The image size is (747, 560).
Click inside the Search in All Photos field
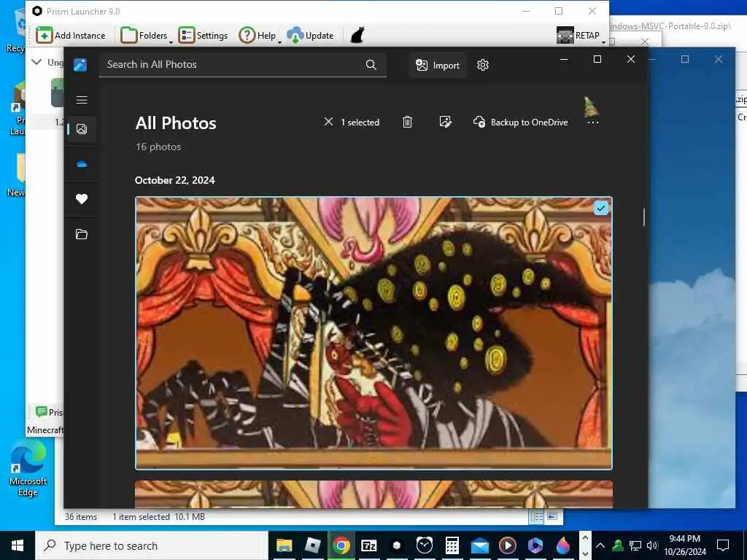(x=242, y=65)
